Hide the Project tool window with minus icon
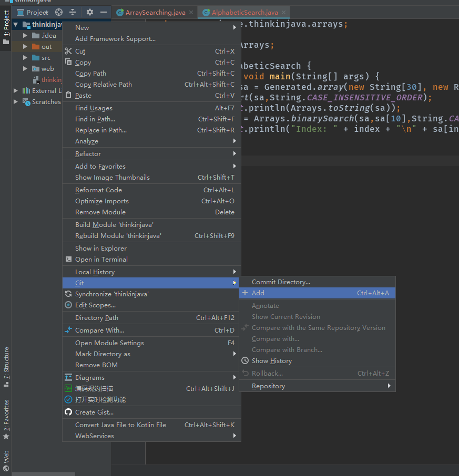The height and width of the screenshot is (476, 459). click(x=104, y=12)
